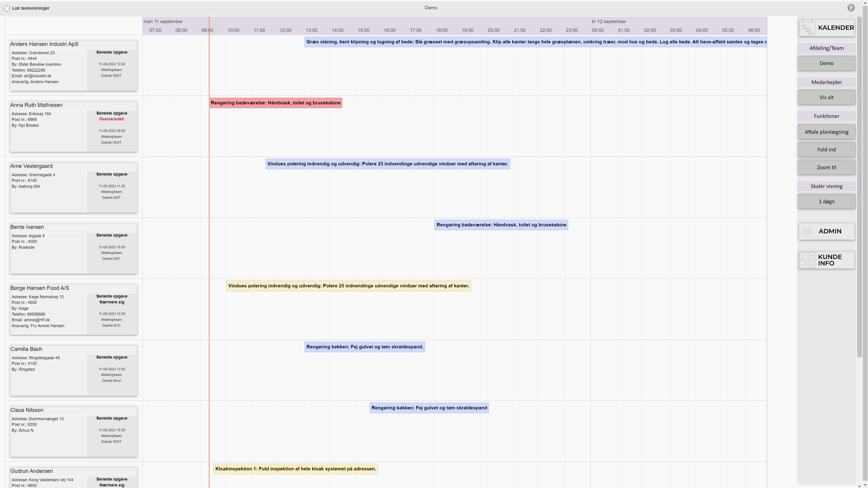Open the Camilla Bach card title

pos(26,349)
